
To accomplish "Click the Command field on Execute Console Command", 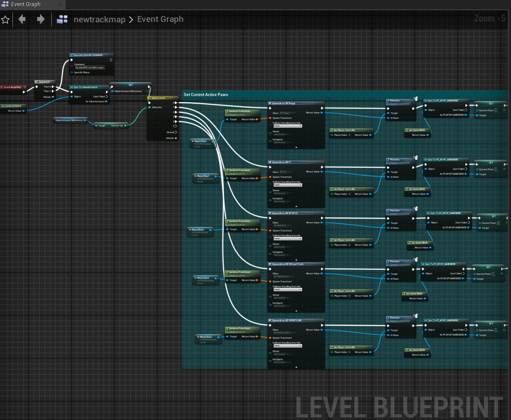I will pyautogui.click(x=89, y=67).
